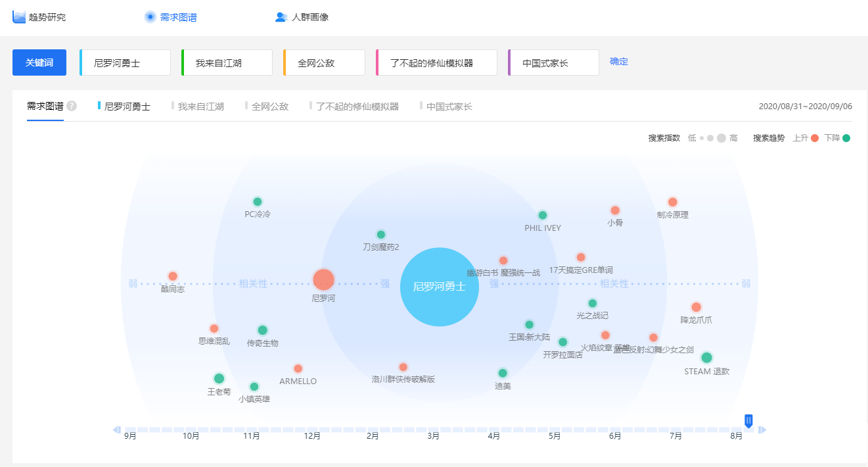Click the 刀剑魔药2 green node
Viewport: 868px width, 467px height.
point(380,235)
